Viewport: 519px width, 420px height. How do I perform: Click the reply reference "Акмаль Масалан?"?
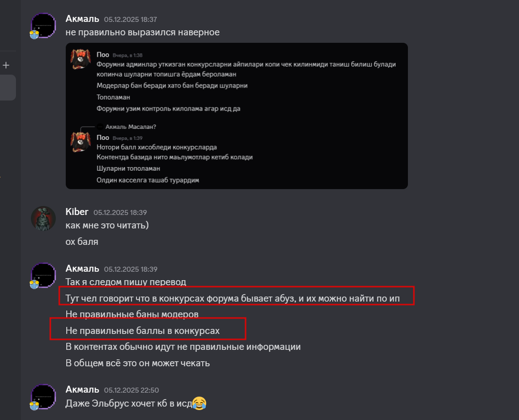point(130,127)
